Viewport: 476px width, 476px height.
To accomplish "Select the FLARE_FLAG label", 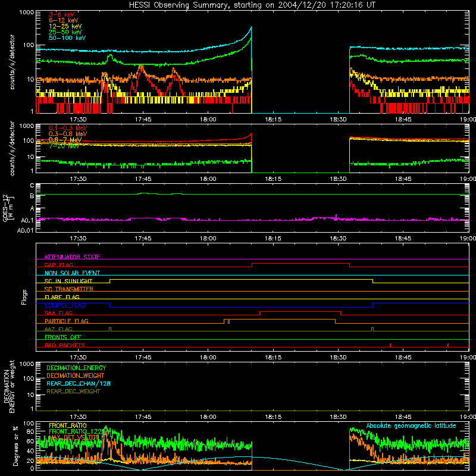I will [62, 297].
